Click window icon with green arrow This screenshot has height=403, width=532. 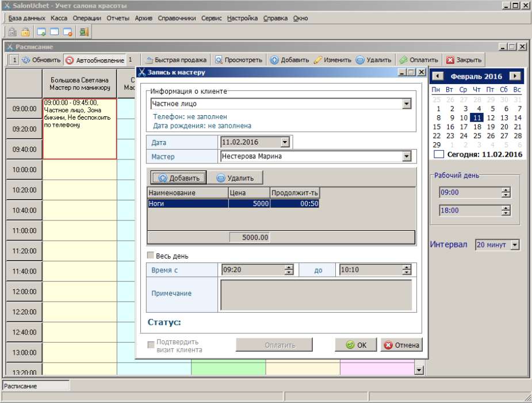41,32
